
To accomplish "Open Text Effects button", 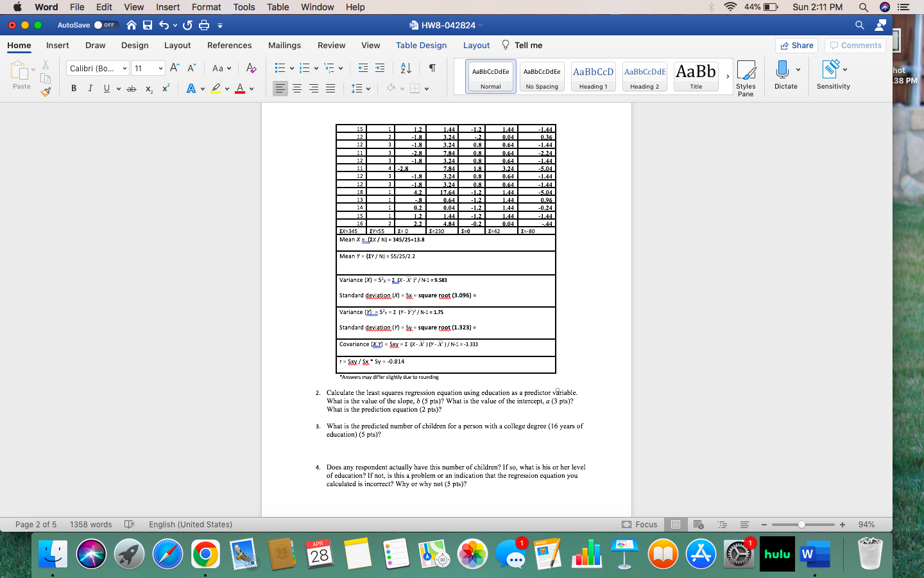I will [x=191, y=89].
